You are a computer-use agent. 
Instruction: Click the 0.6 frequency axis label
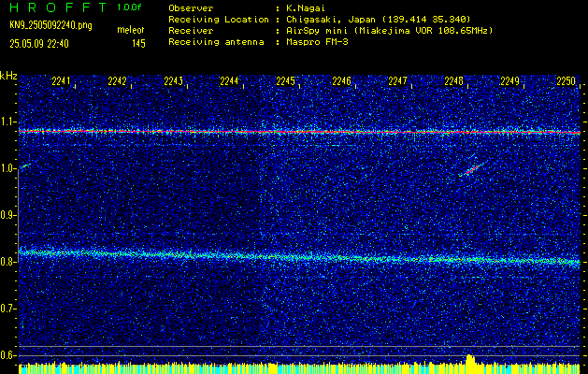click(8, 355)
